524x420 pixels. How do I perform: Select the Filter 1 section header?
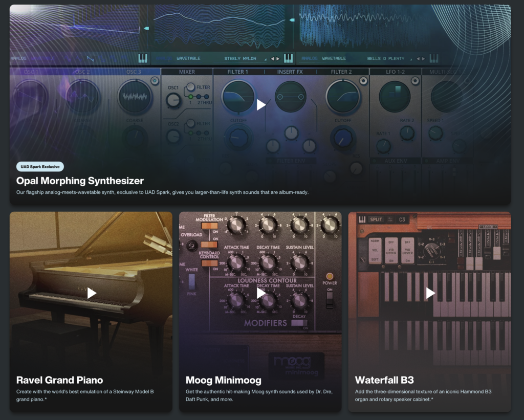pos(238,72)
